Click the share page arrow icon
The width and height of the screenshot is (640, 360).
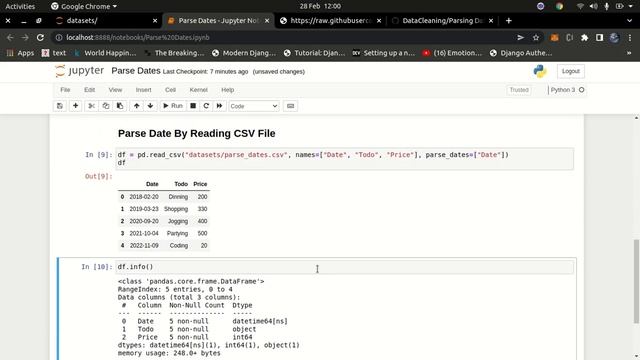pos(520,38)
